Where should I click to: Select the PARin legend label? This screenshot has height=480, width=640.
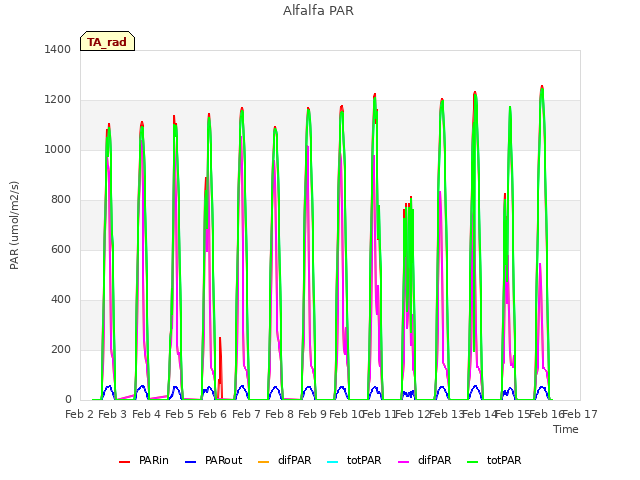click(154, 460)
